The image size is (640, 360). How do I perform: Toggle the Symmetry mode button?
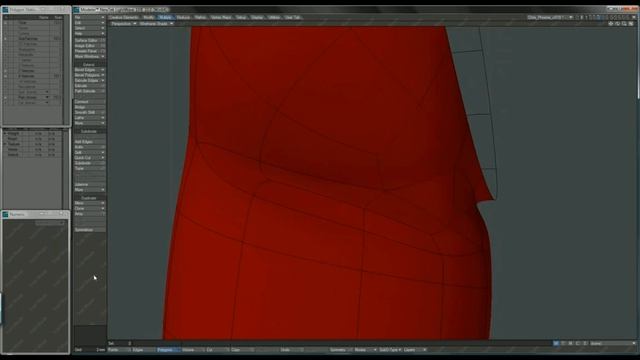[341, 350]
